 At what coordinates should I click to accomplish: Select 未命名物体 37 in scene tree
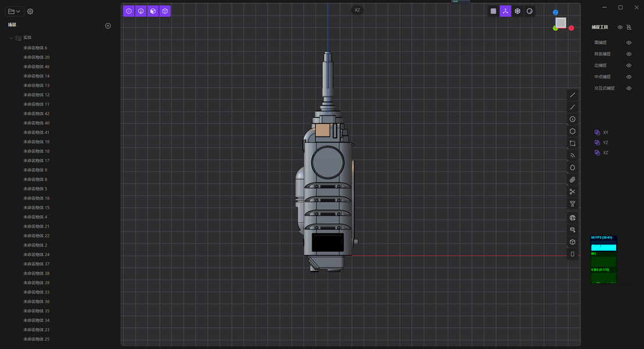pos(37,264)
